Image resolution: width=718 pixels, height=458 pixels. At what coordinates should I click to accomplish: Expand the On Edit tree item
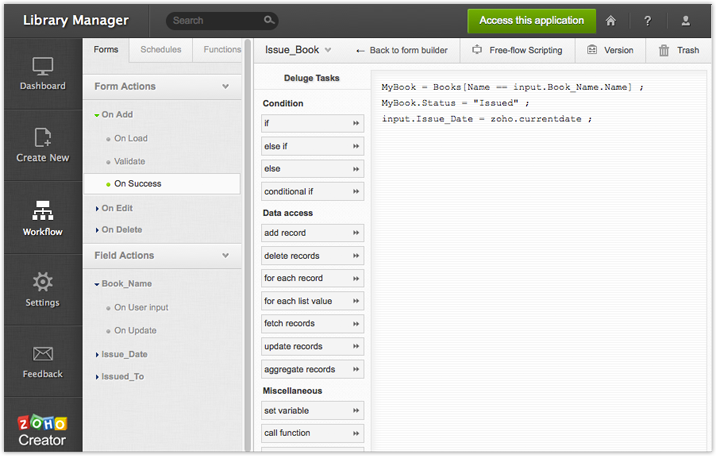[x=116, y=208]
